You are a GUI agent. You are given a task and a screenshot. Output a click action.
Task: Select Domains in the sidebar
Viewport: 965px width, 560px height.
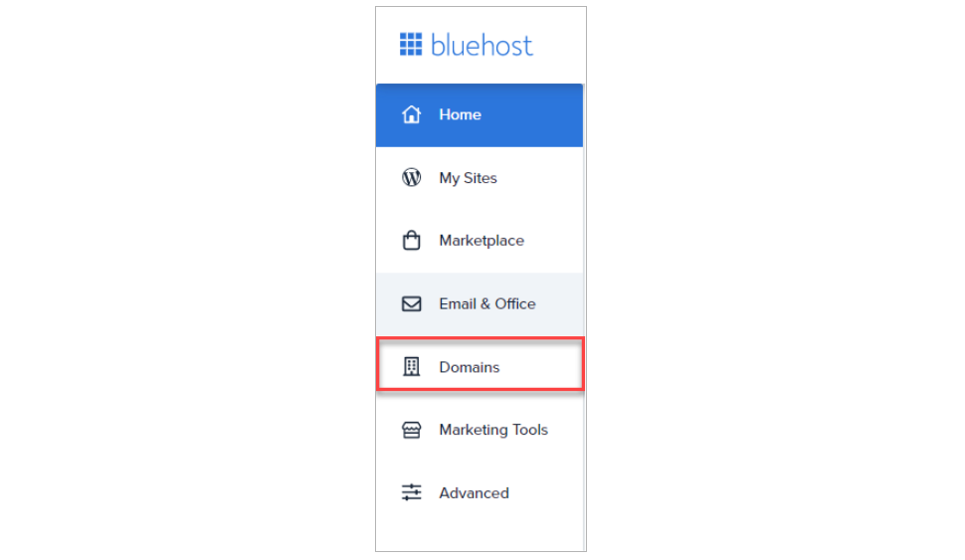(x=481, y=364)
